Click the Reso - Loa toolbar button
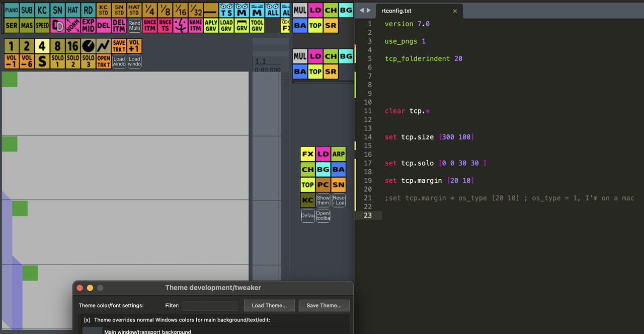 (x=338, y=200)
